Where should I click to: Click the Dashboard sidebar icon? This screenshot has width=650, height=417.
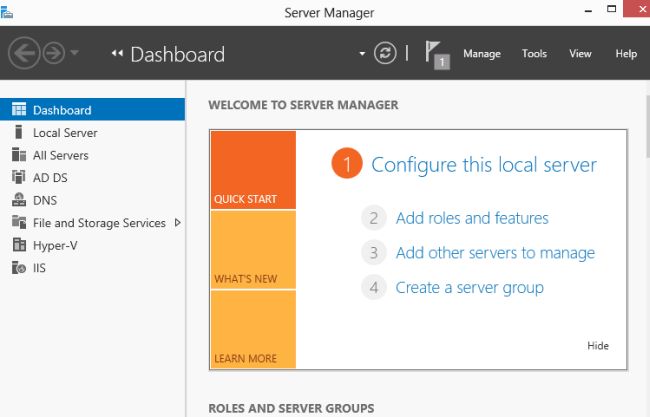pos(18,110)
